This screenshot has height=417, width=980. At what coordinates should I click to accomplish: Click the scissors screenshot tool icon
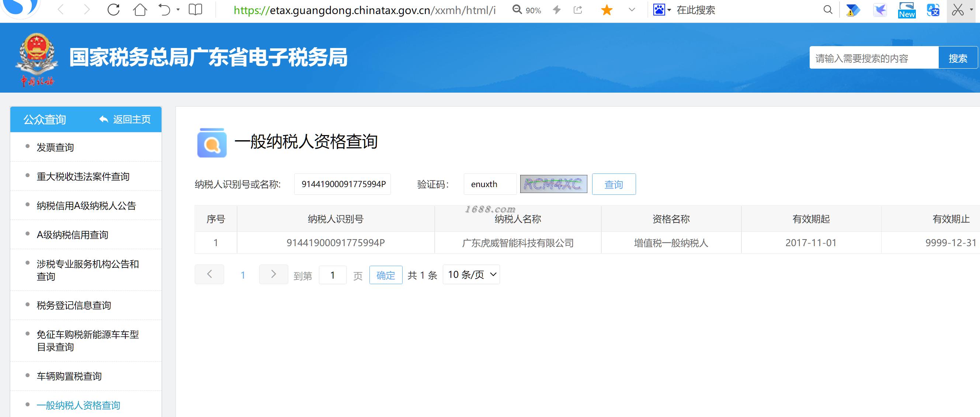pos(958,10)
